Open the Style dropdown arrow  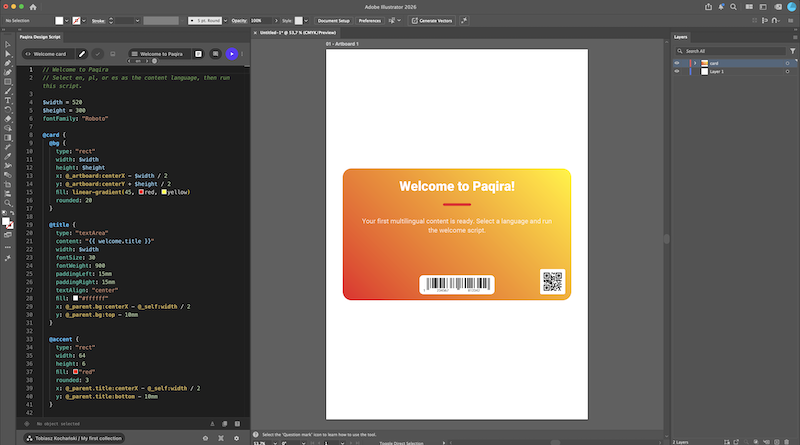coord(306,21)
